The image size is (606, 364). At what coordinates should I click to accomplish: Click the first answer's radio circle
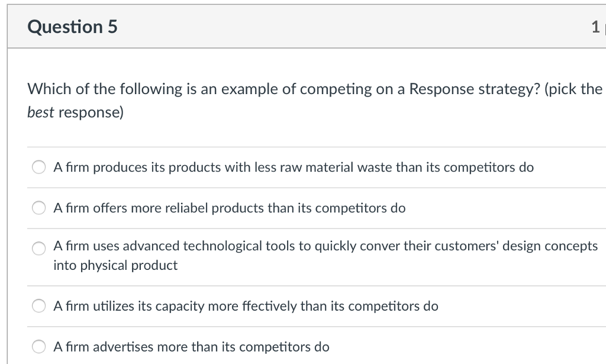click(x=38, y=167)
